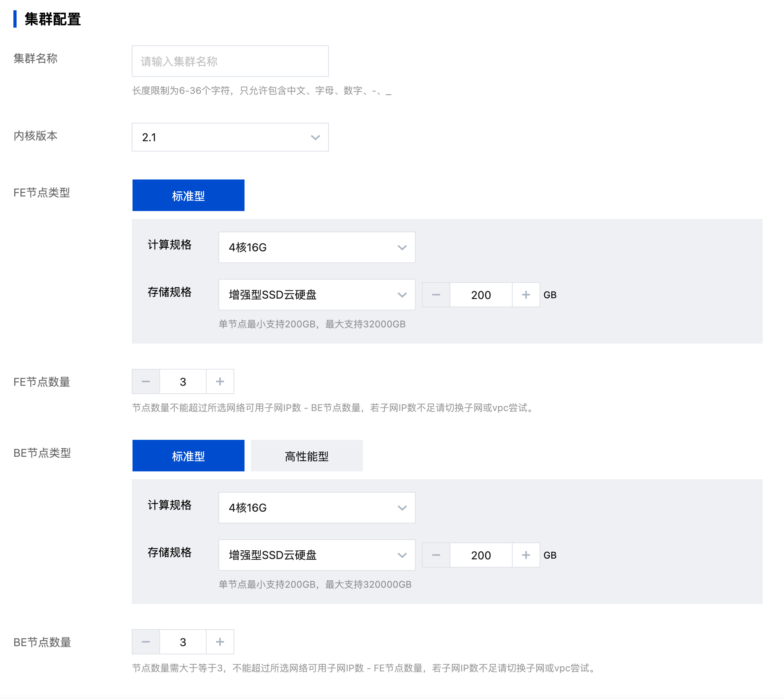Click the BE节点数量 value field

click(183, 642)
